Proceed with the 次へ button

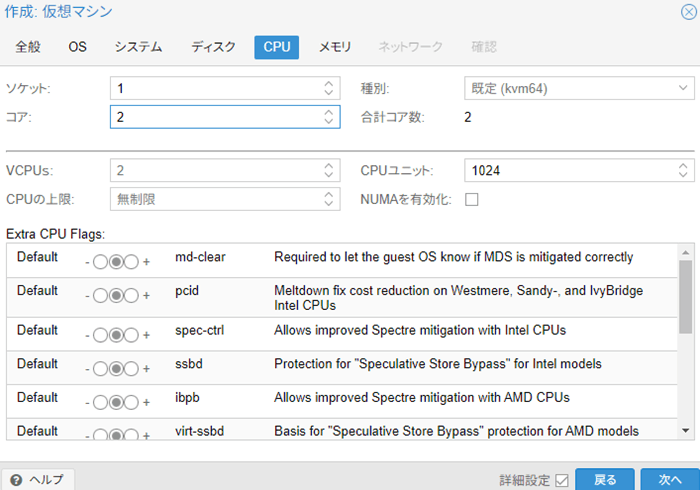click(x=670, y=480)
